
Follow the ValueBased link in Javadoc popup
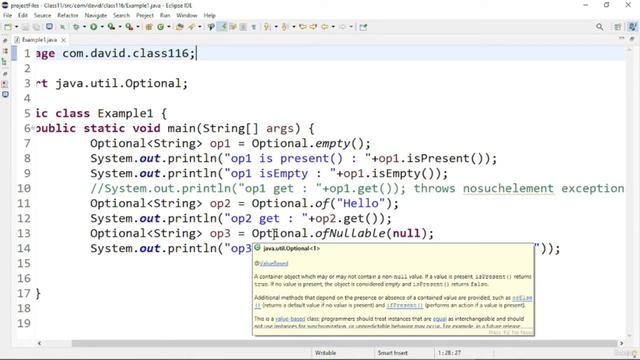274,264
